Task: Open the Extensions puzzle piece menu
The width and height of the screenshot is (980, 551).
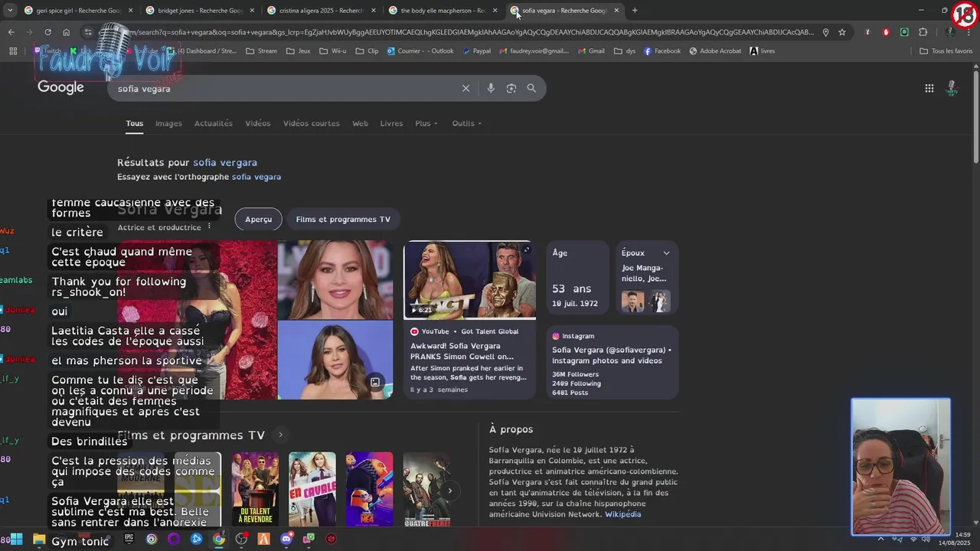Action: 923,32
